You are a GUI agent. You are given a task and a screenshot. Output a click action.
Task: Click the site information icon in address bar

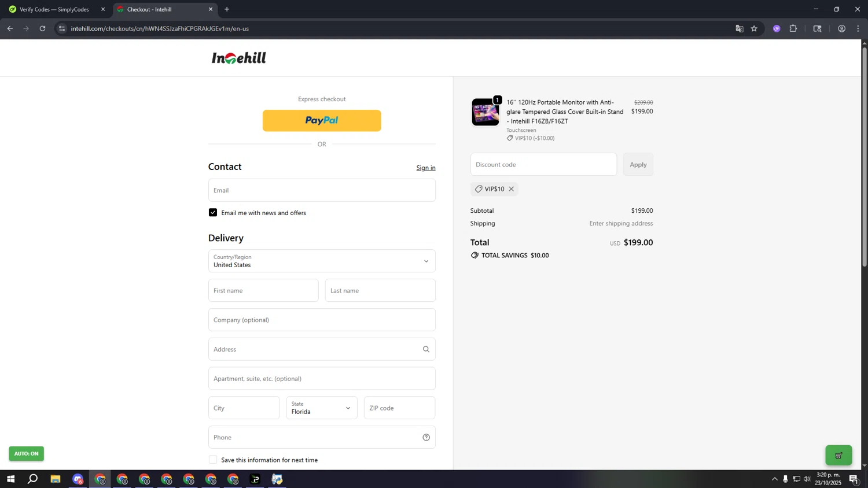click(62, 28)
